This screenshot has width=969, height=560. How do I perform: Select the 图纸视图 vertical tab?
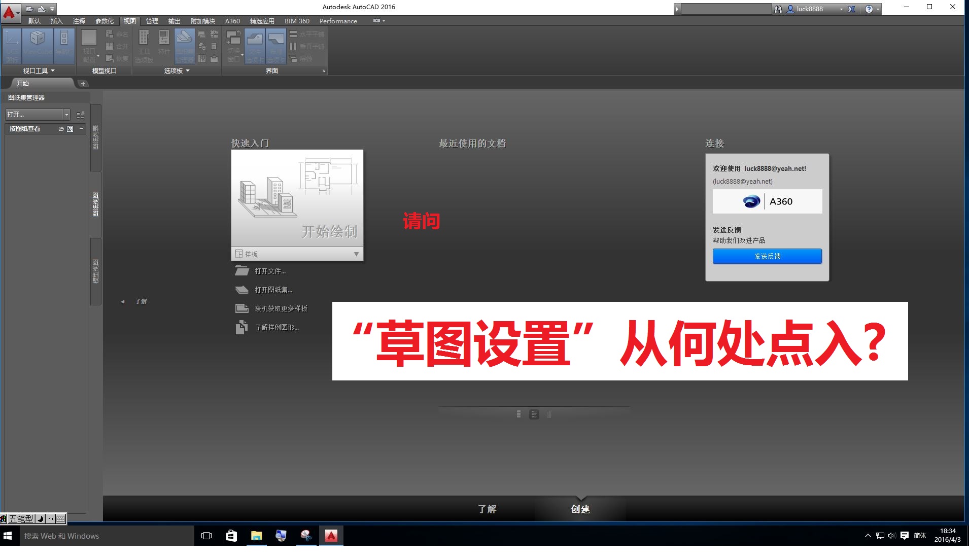point(95,204)
